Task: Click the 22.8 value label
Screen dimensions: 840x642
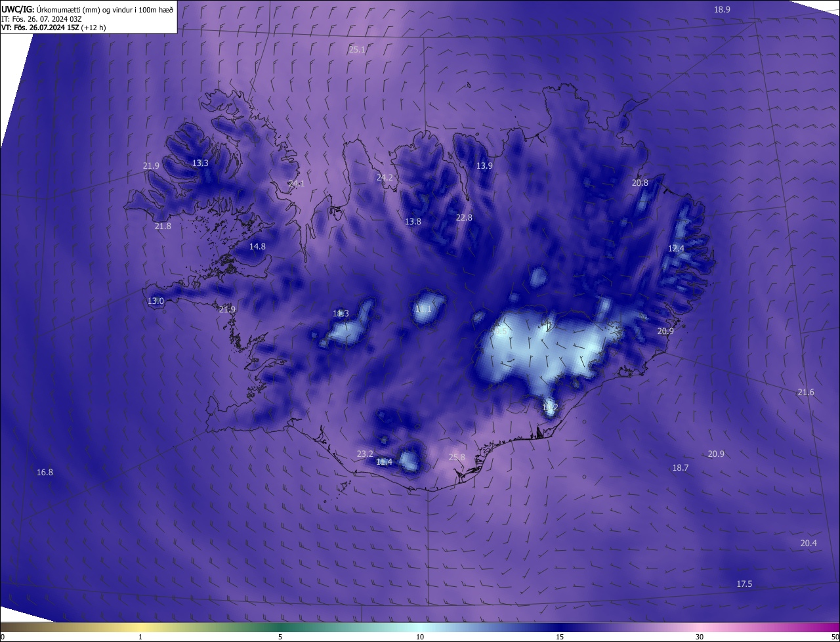Action: coord(464,218)
